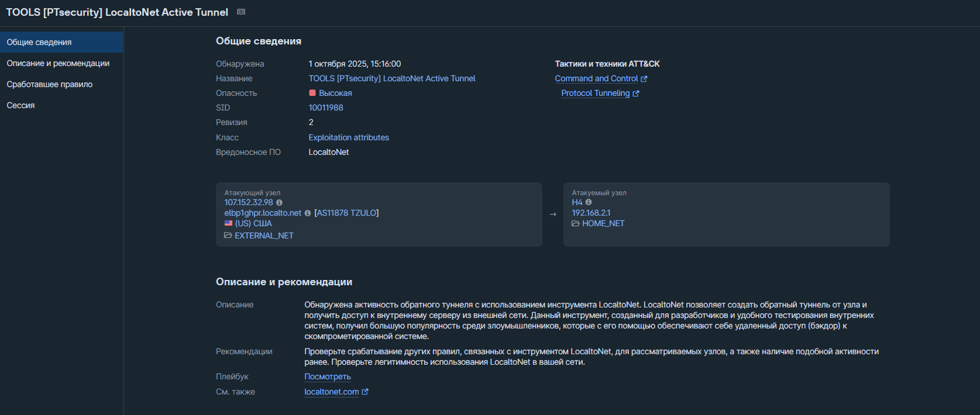Click info icon beside elbp1ghpr.localto.net
The height and width of the screenshot is (415, 980).
tap(308, 213)
